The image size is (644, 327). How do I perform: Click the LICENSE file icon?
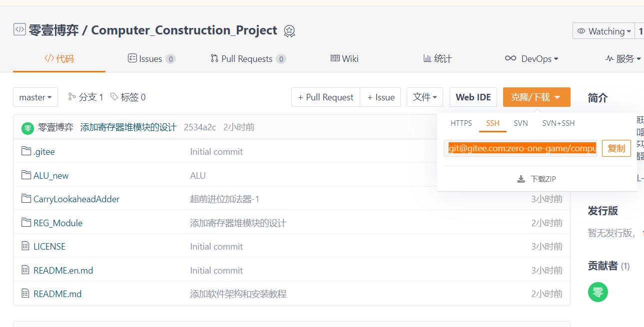[x=26, y=246]
